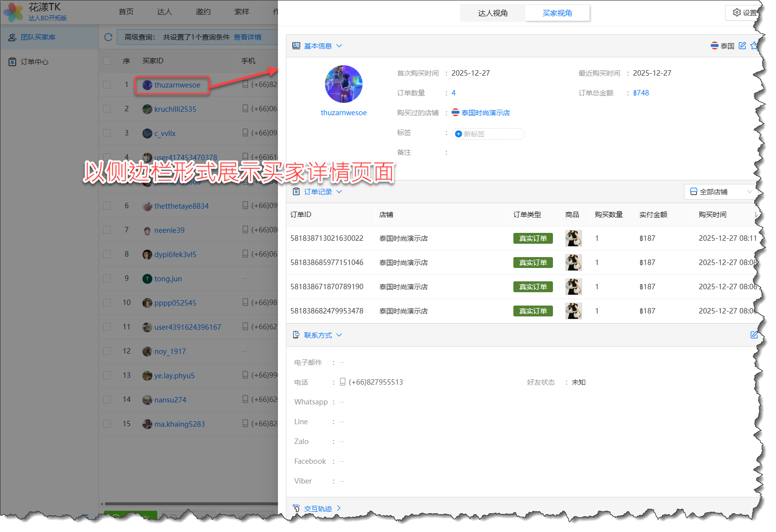Open the 全部店铺 store filter dropdown

720,192
